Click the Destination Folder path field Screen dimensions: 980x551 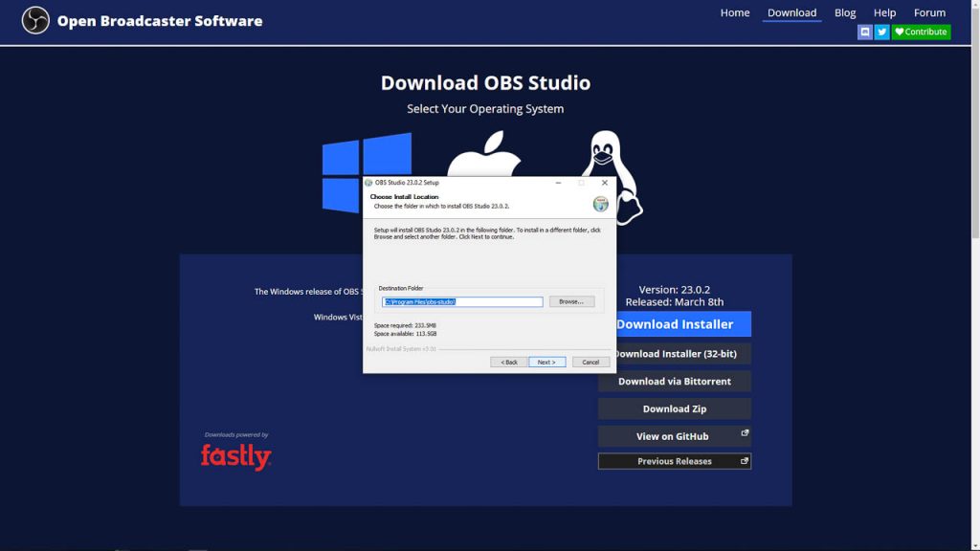point(462,301)
